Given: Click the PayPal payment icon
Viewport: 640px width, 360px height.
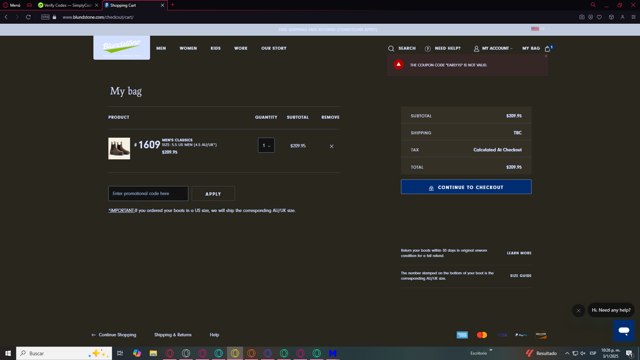Looking at the screenshot, I should pos(521,335).
